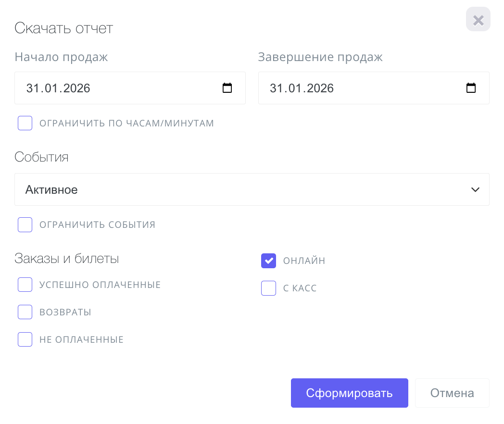The height and width of the screenshot is (424, 504).
Task: Click year 2026 in Начало продаж date
Action: click(76, 88)
